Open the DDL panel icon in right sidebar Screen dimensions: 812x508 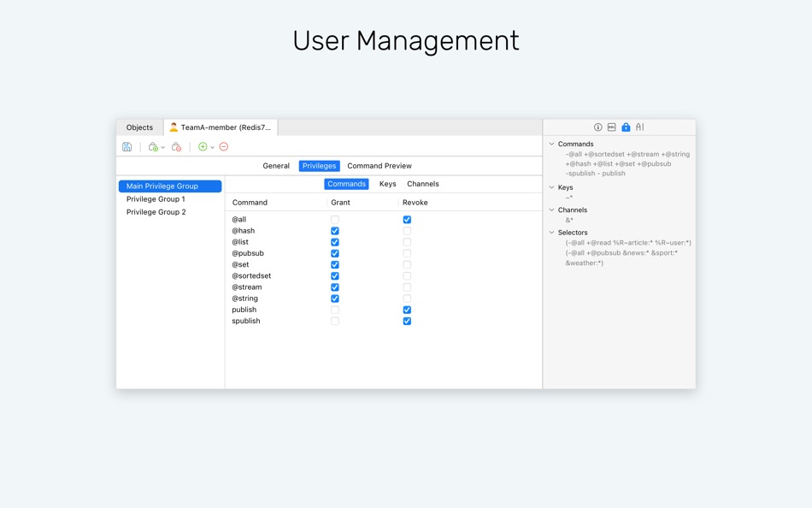612,127
